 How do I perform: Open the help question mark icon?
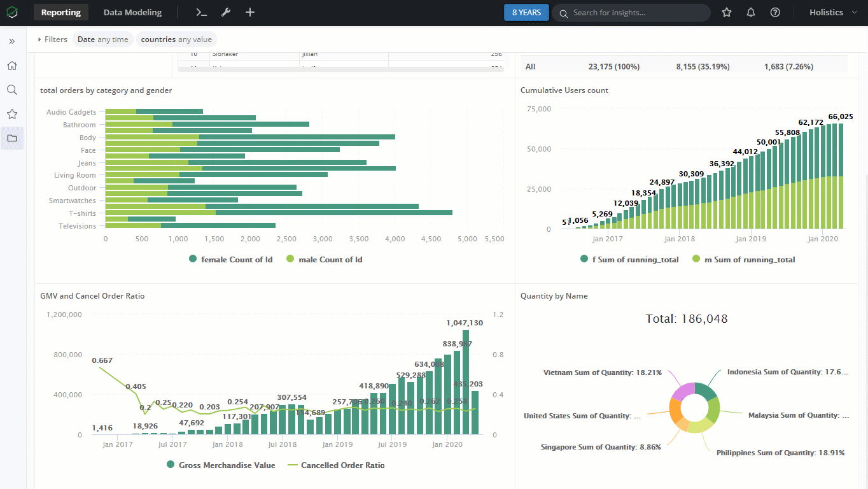tap(775, 12)
